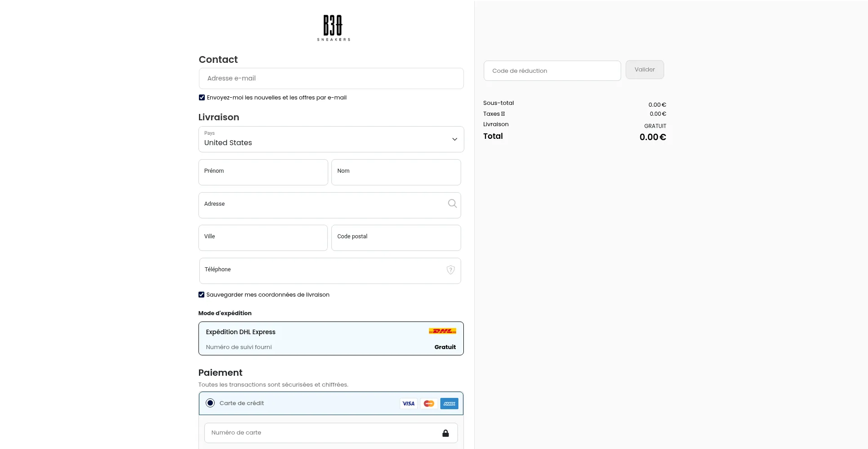Click the American Express card icon
The image size is (868, 449).
coord(449,403)
